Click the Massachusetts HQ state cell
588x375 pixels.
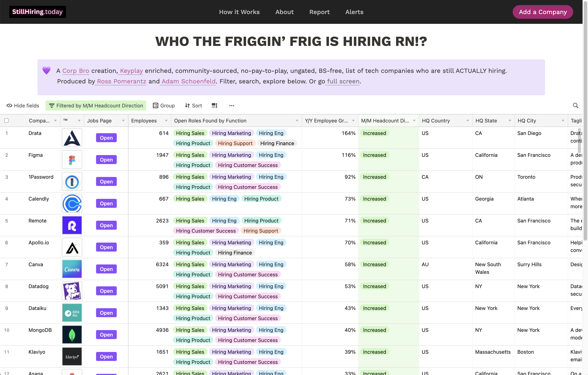tap(493, 352)
